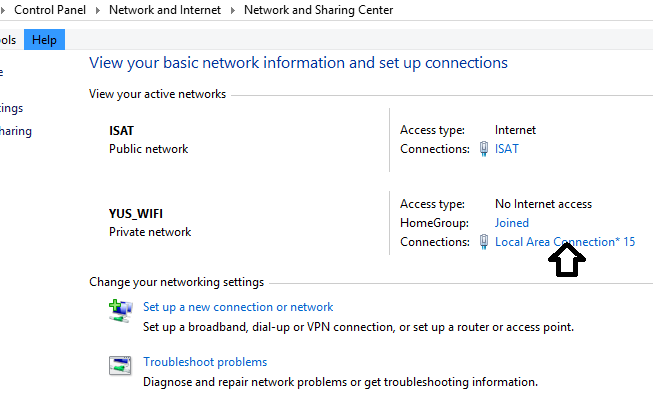Expand the breadcrumb arrow before Network and Sharing Center
Screen dimensions: 653x400
(234, 10)
